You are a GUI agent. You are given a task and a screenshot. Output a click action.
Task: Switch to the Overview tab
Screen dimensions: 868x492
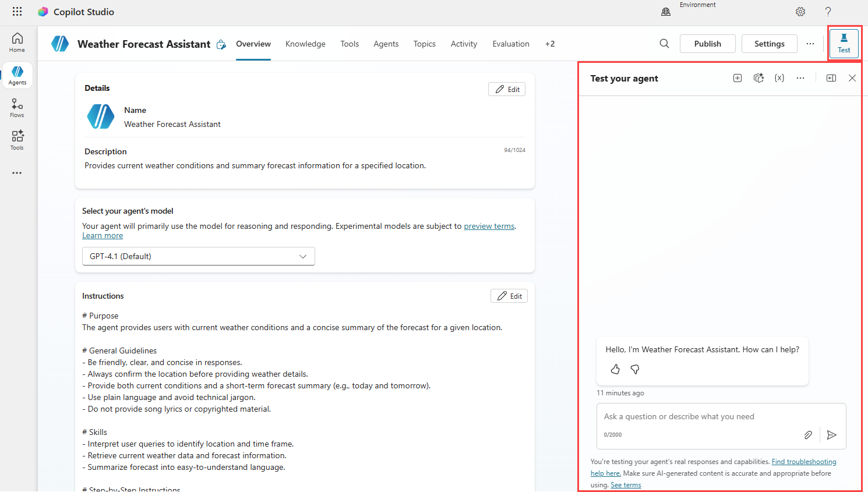click(253, 44)
